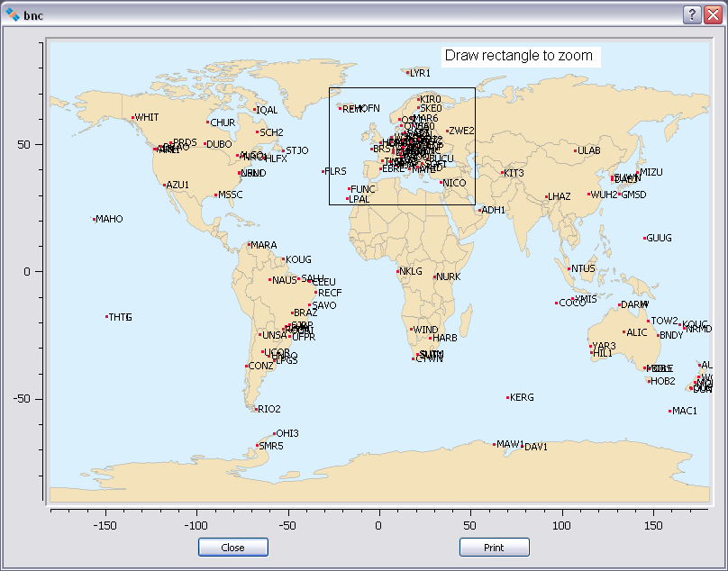The height and width of the screenshot is (571, 728).
Task: Select the KERG station marker
Action: pyautogui.click(x=508, y=397)
